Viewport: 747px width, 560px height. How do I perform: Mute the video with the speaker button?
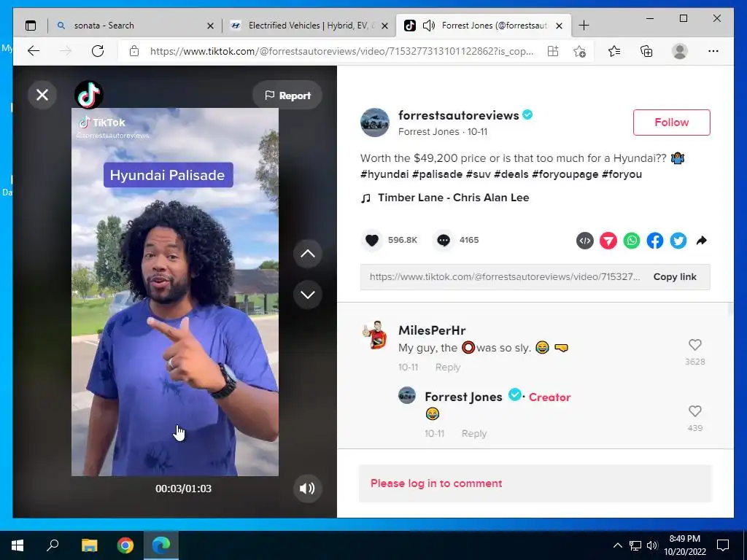(x=307, y=488)
